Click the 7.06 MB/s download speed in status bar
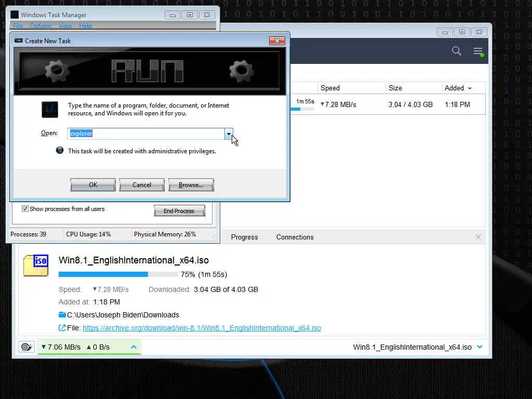Viewport: 532px width, 399px height. tap(61, 347)
